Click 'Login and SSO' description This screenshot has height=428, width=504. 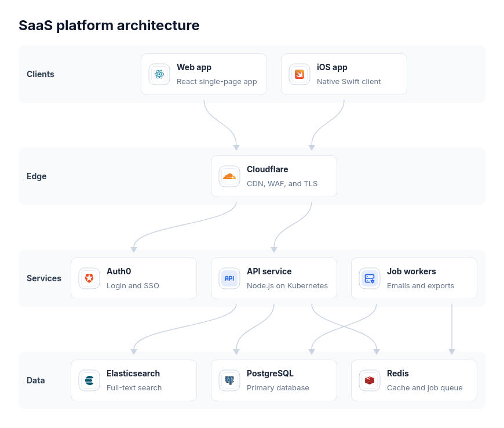tap(133, 286)
